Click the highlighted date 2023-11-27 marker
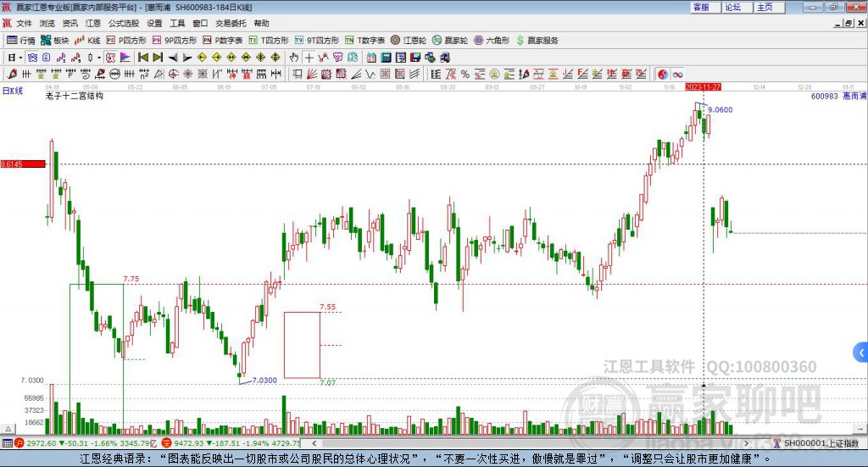The width and height of the screenshot is (868, 467). (703, 87)
